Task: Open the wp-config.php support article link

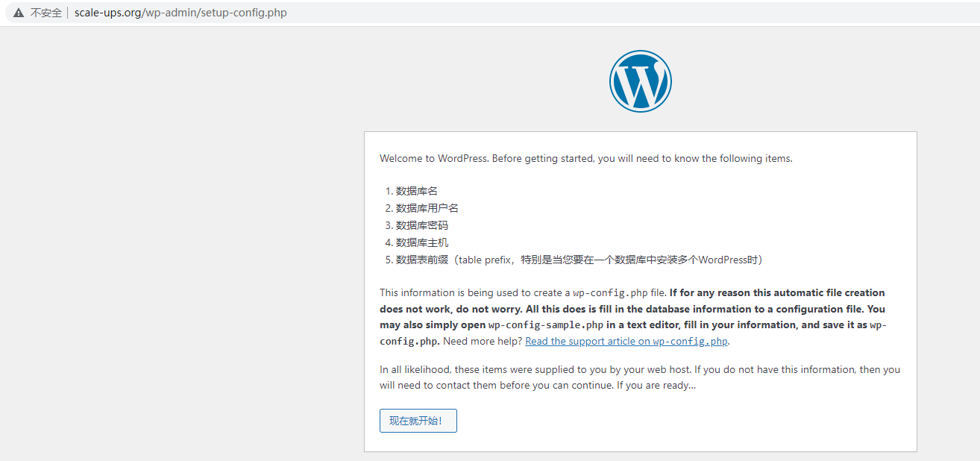Action: [626, 342]
